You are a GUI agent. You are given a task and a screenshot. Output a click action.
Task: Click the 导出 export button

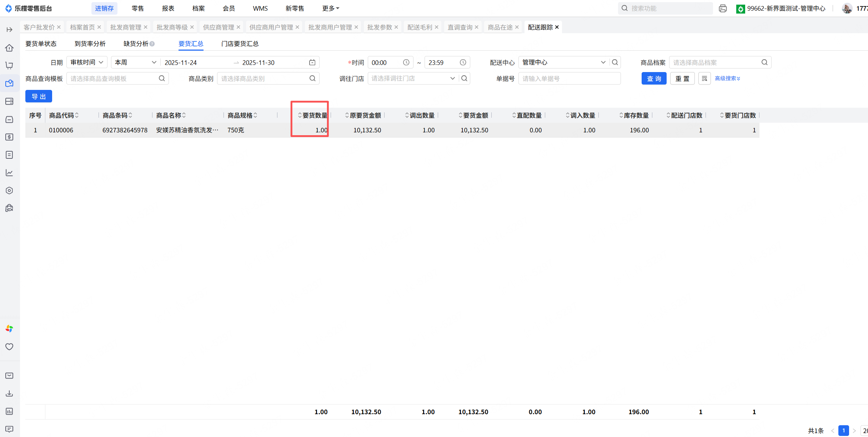(39, 96)
